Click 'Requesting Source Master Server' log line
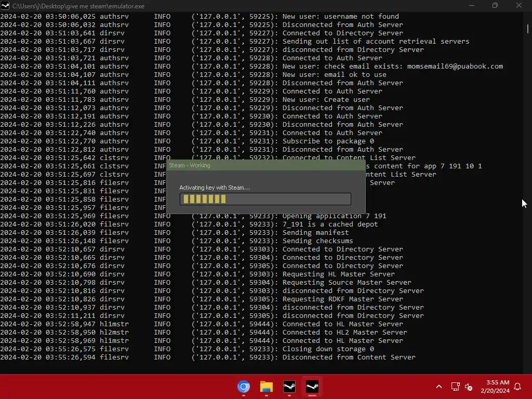 (347, 283)
